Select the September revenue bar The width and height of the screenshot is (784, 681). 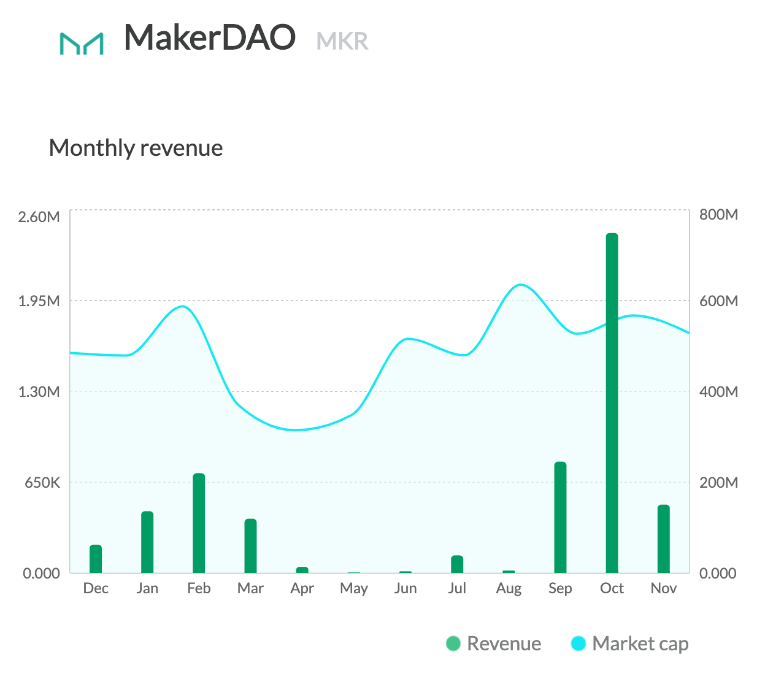560,517
